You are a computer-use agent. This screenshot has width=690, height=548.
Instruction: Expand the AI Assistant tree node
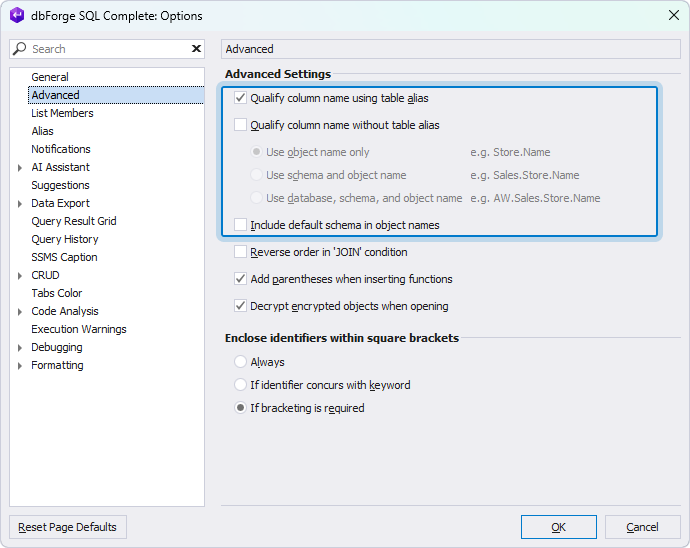point(20,168)
